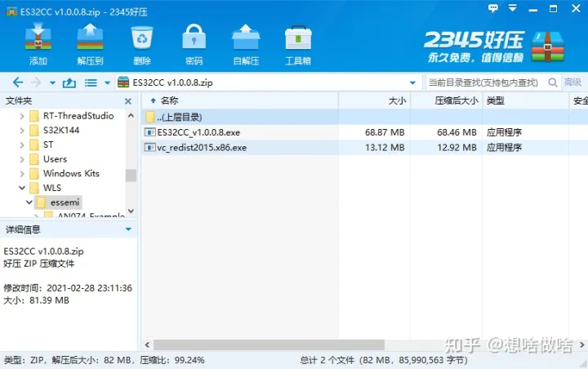The image size is (588, 369).
Task: Click the folder tree scrollbar thumb
Action: pyautogui.click(x=131, y=176)
